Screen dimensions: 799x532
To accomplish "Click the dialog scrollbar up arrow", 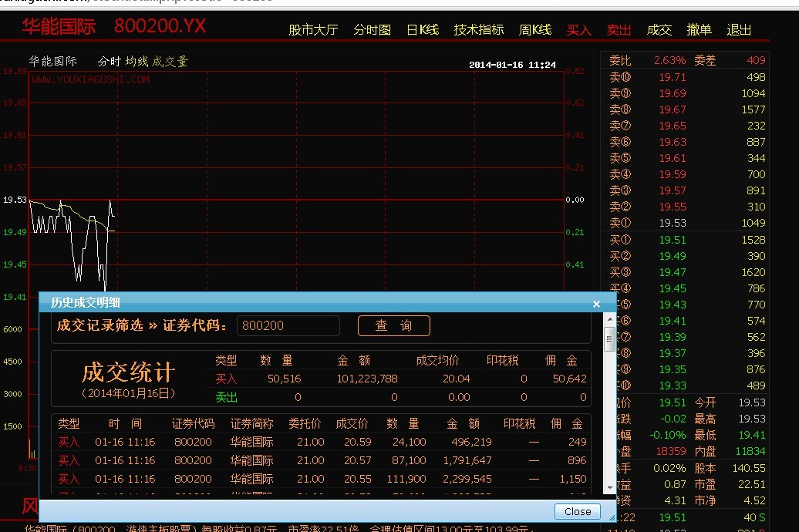I will click(x=609, y=319).
